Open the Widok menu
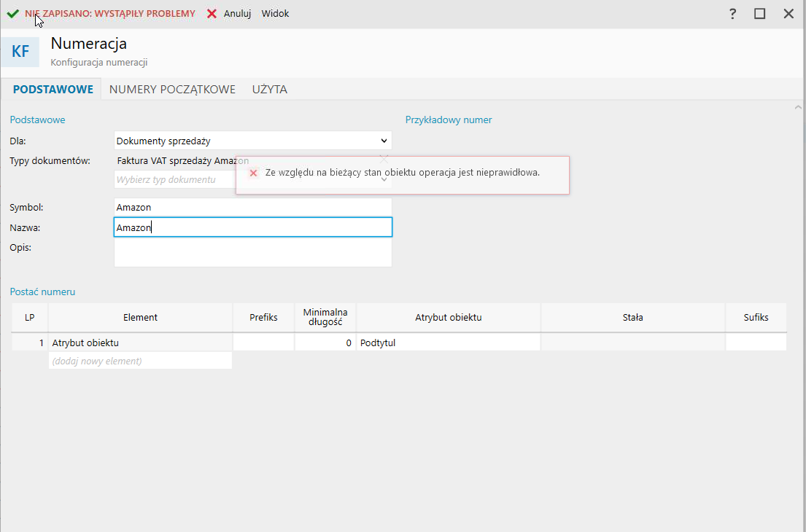 point(275,14)
